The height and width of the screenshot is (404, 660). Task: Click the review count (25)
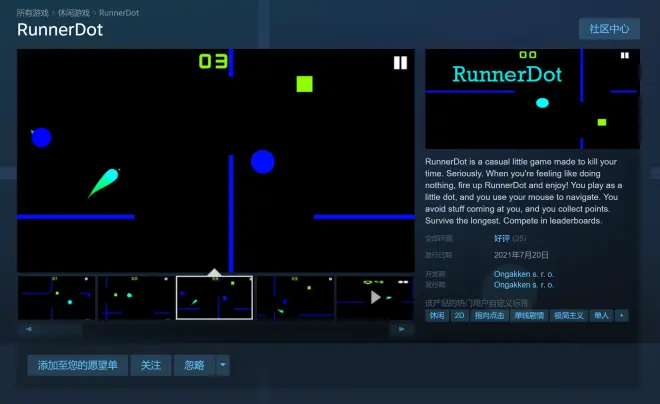click(519, 239)
